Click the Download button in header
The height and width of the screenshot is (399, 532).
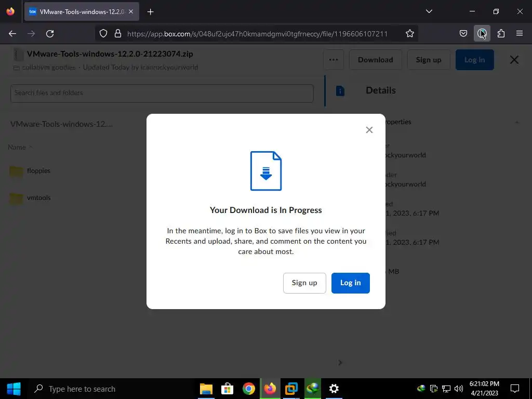[375, 60]
